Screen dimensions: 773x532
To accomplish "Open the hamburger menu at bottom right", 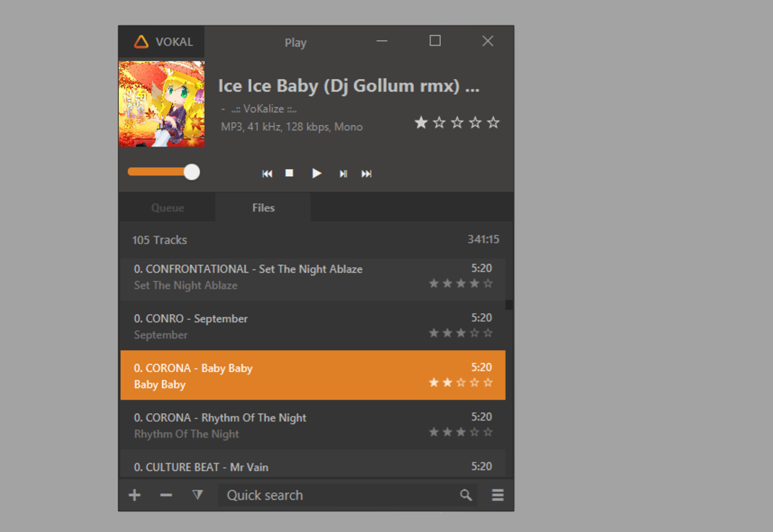I will pos(498,495).
